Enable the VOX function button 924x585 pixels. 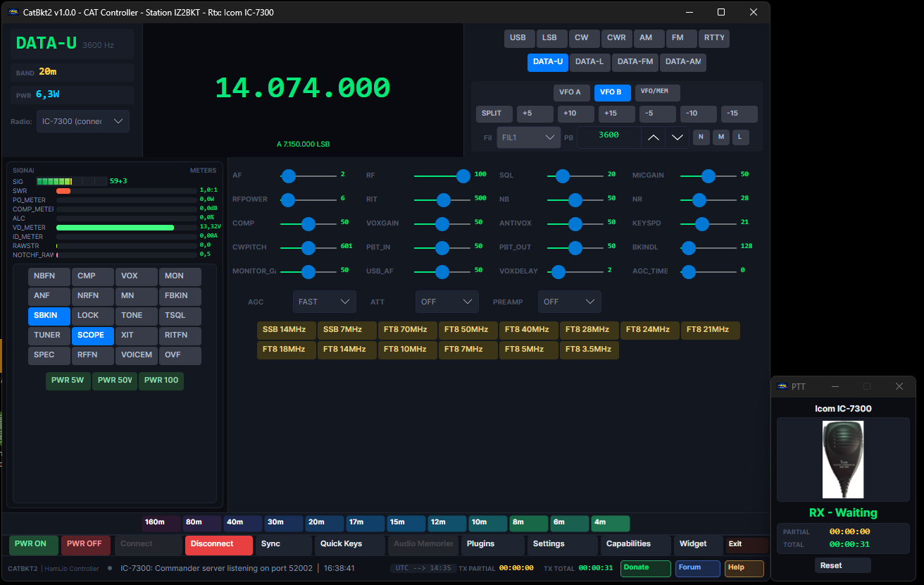coord(137,276)
